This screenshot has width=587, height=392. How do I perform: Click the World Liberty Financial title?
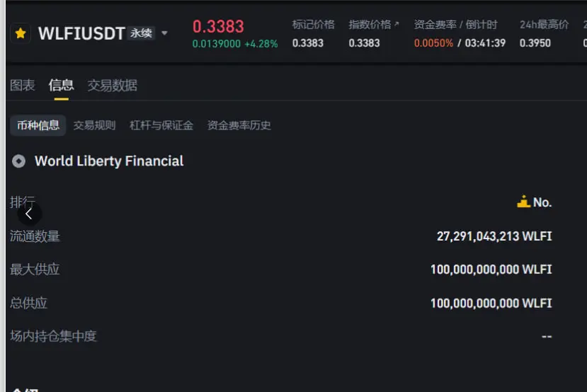pyautogui.click(x=109, y=161)
